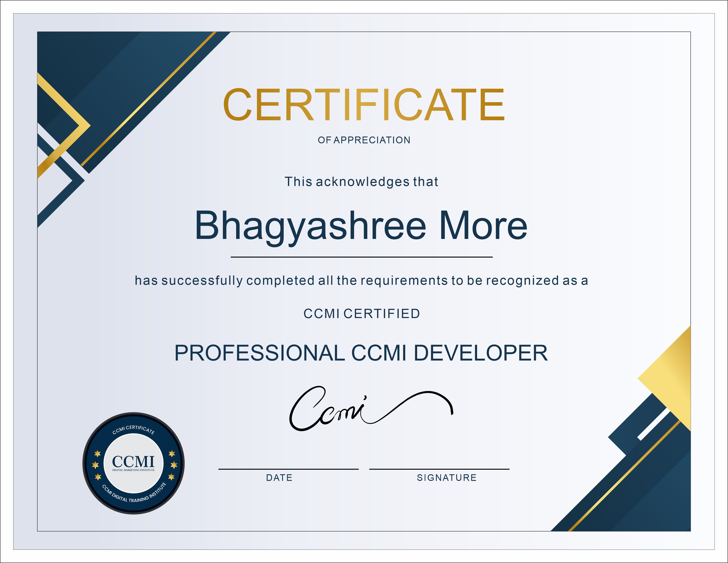Click the has successfully completed sentence

point(361,280)
